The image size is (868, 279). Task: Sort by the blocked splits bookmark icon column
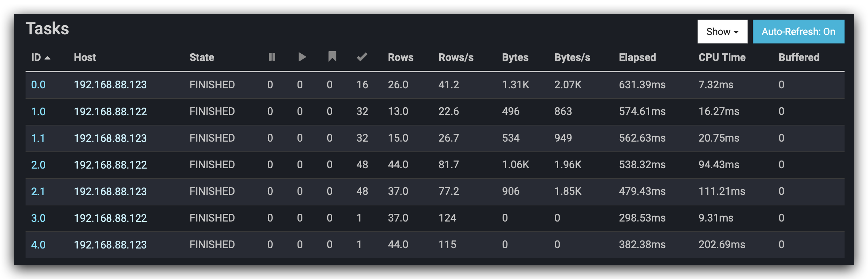coord(332,57)
